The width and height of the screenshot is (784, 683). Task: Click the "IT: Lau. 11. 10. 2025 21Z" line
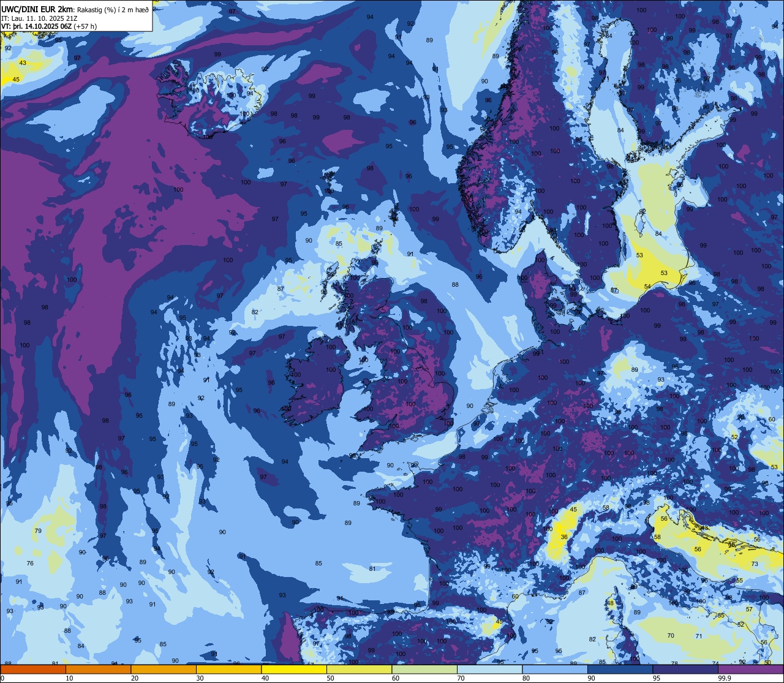point(39,18)
